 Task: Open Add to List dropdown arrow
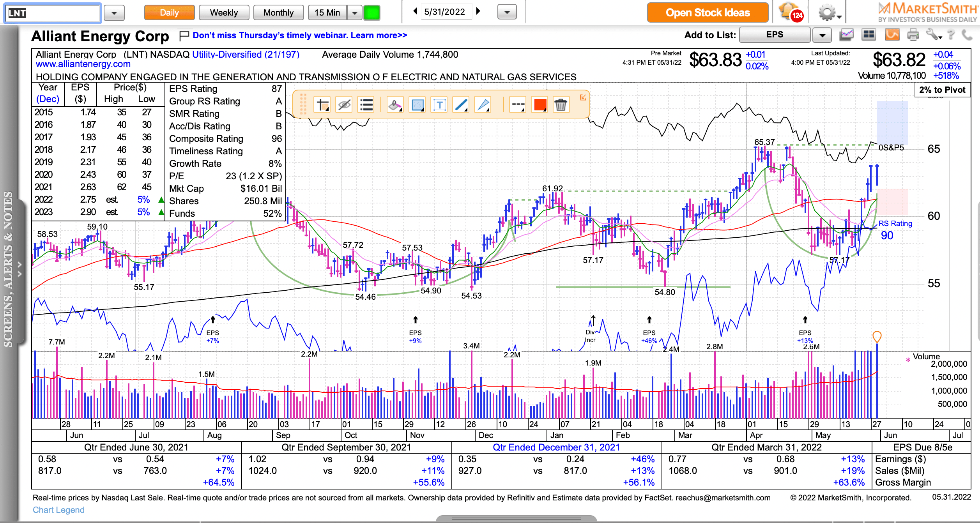(x=822, y=35)
